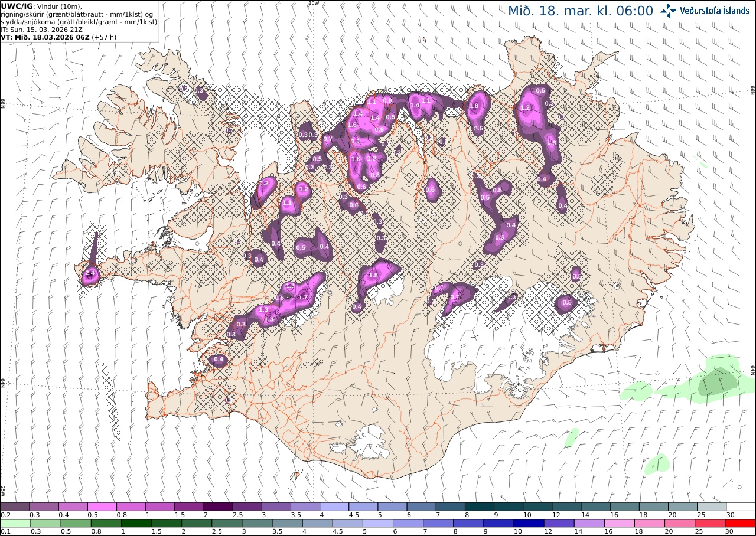The image size is (756, 536).
Task: Click bottom legend swatch between 1 and 1.5
Action: [x=137, y=523]
